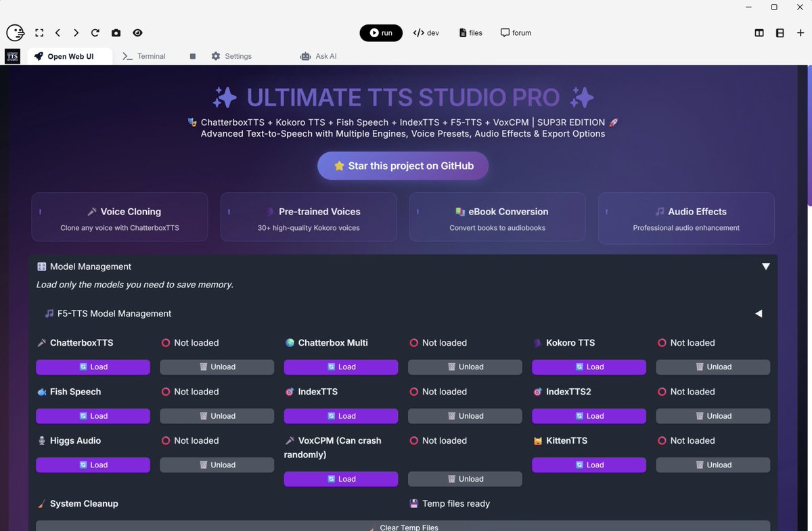Unload the IndexTTS model
This screenshot has width=812, height=531.
pyautogui.click(x=465, y=416)
